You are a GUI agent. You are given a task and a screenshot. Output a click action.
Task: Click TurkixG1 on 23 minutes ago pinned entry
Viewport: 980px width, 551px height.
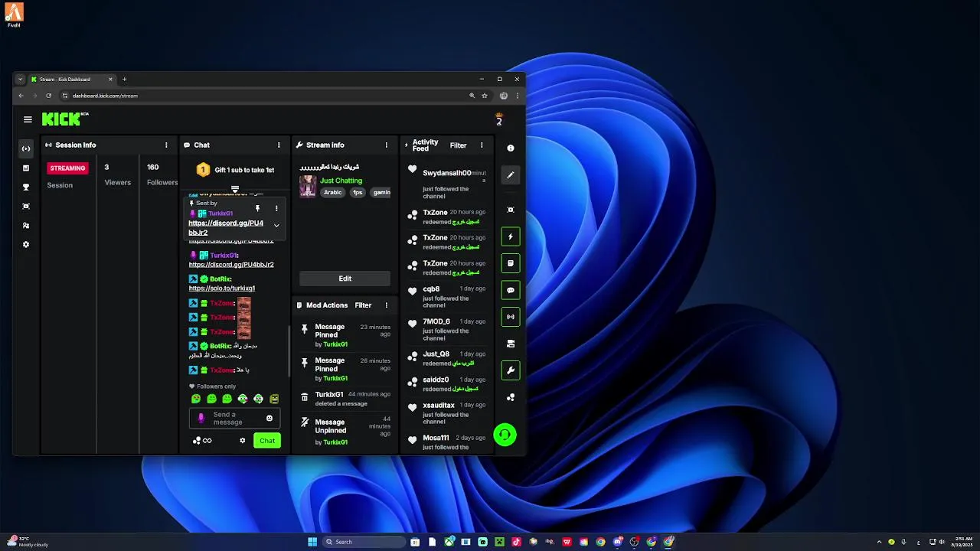[x=335, y=344]
